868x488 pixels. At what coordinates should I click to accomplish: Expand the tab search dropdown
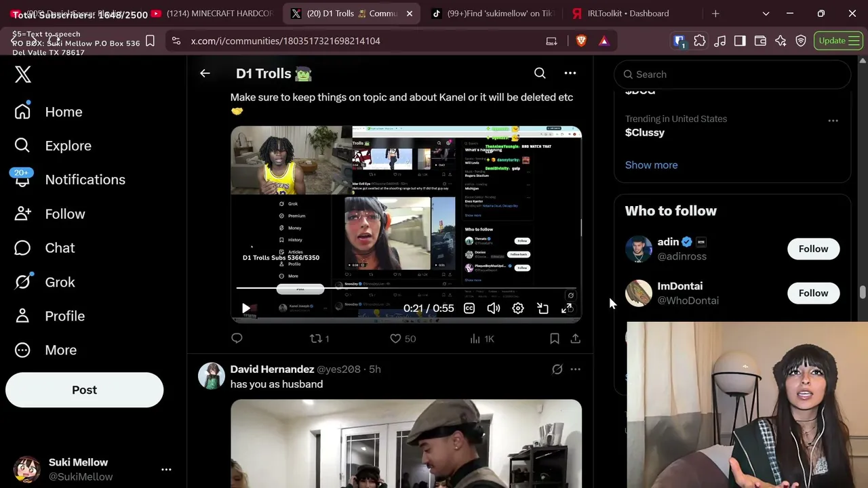(766, 14)
